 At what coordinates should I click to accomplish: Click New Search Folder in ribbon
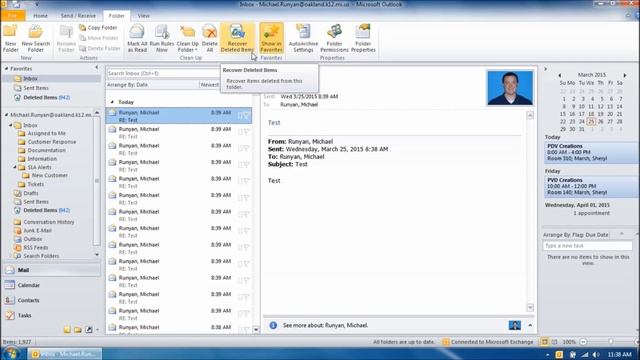pos(36,38)
